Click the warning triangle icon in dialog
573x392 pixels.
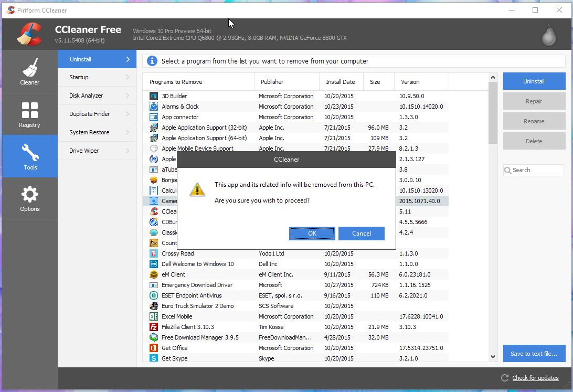click(197, 189)
